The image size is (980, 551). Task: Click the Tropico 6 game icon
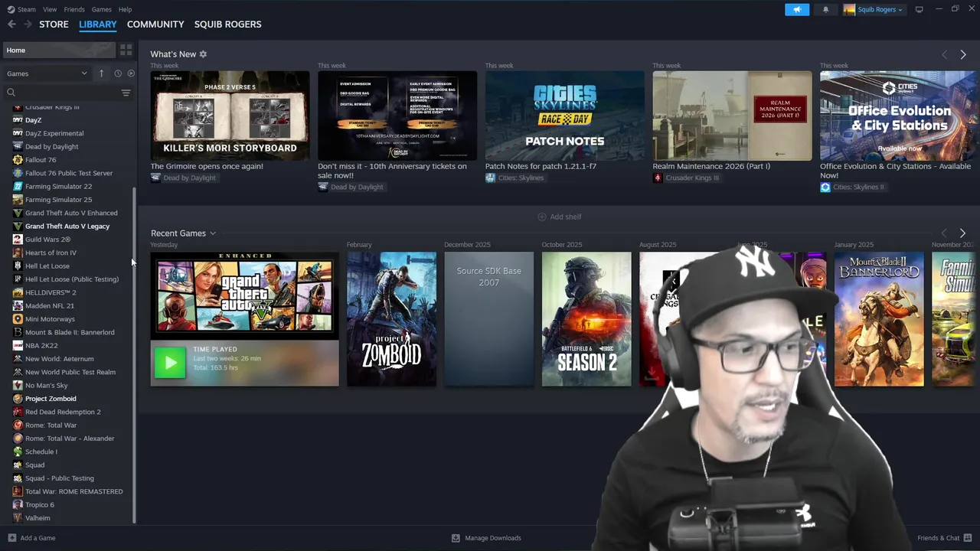click(x=18, y=505)
